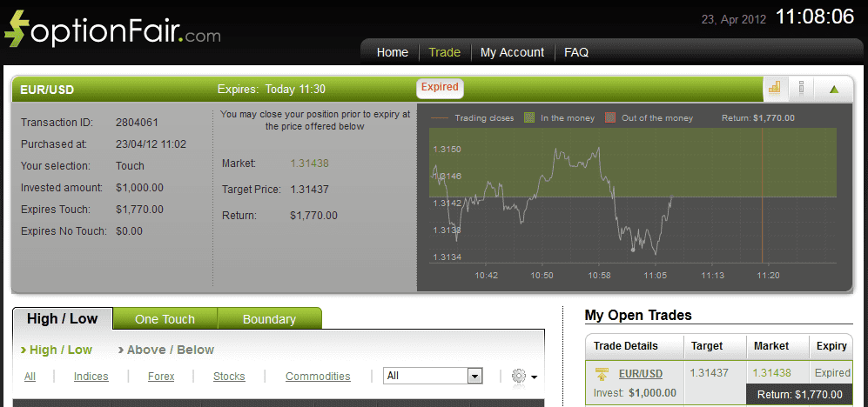
Task: Open the info icon in EUR/USD header
Action: [801, 89]
